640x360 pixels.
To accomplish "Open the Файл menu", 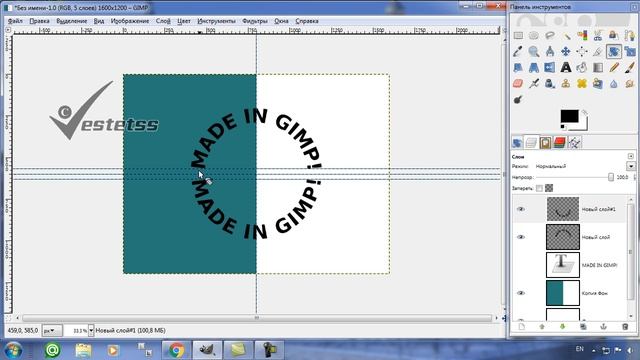I will [15, 21].
